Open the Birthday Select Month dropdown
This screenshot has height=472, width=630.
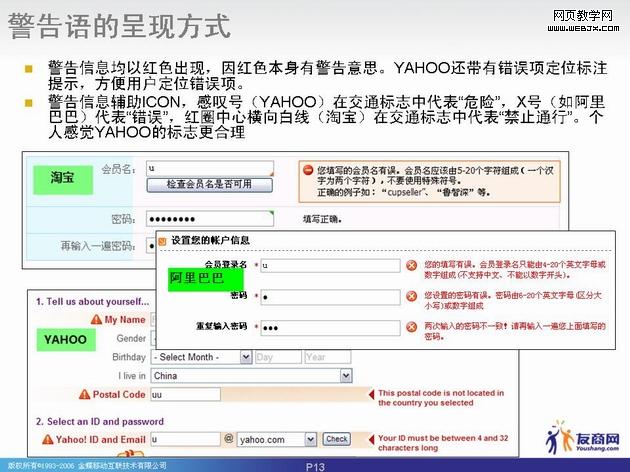202,357
